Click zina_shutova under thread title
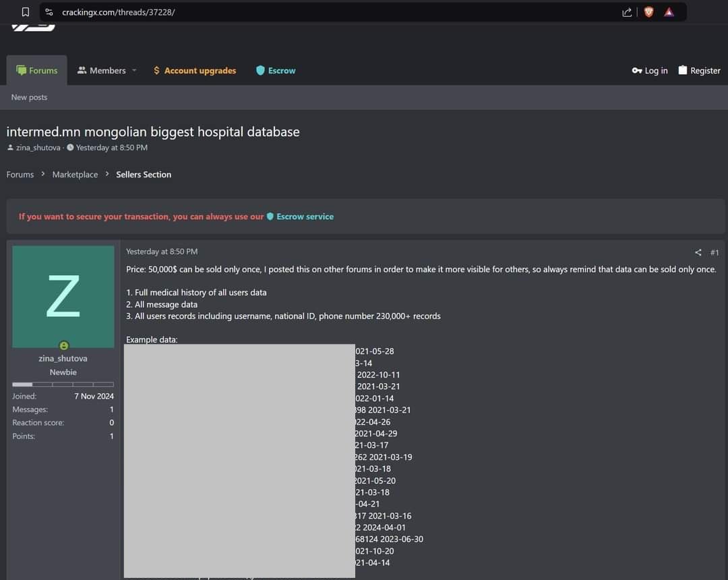Viewport: 728px width, 580px height. click(38, 148)
